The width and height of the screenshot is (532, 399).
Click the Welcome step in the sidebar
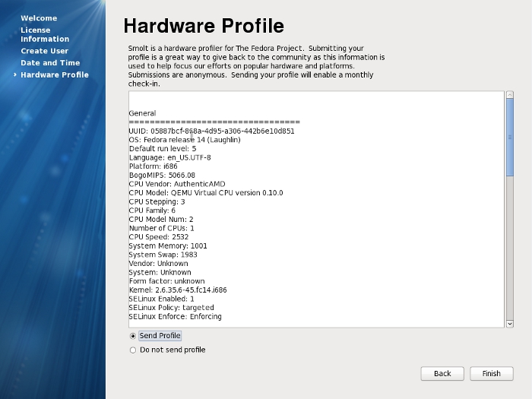[x=39, y=17]
